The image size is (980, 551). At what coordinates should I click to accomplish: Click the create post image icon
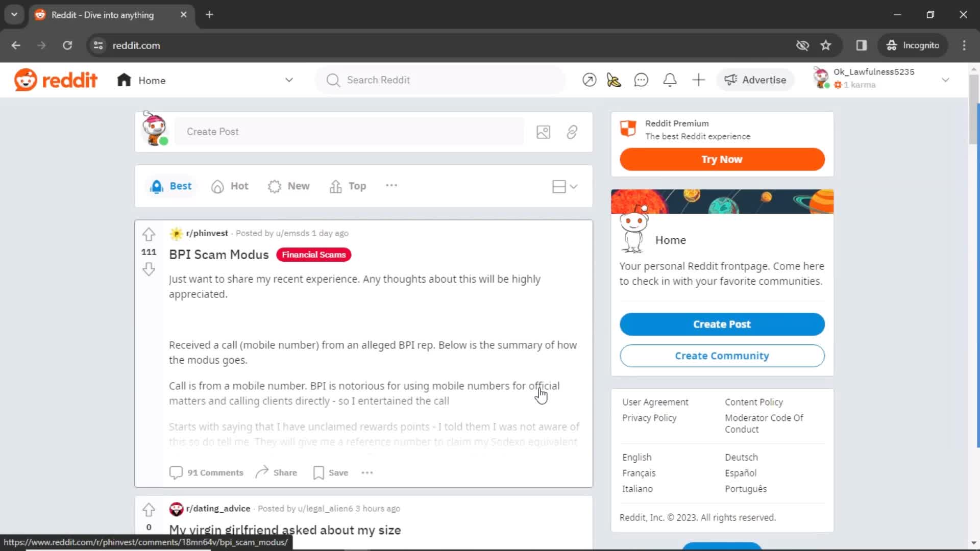point(544,131)
